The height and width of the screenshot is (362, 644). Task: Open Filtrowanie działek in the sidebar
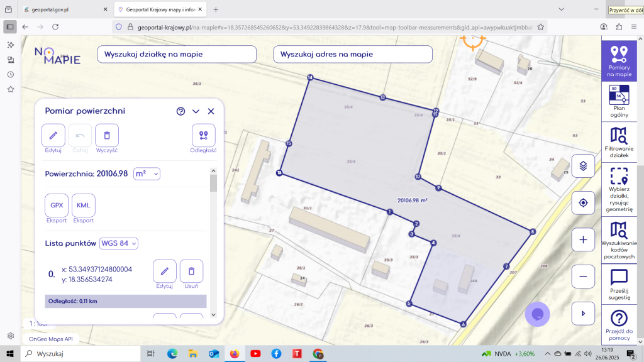(619, 141)
